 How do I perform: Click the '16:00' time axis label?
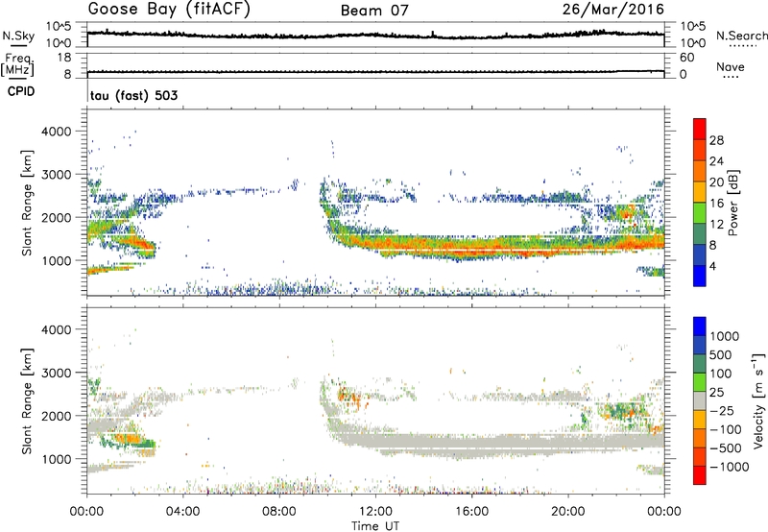coord(471,512)
